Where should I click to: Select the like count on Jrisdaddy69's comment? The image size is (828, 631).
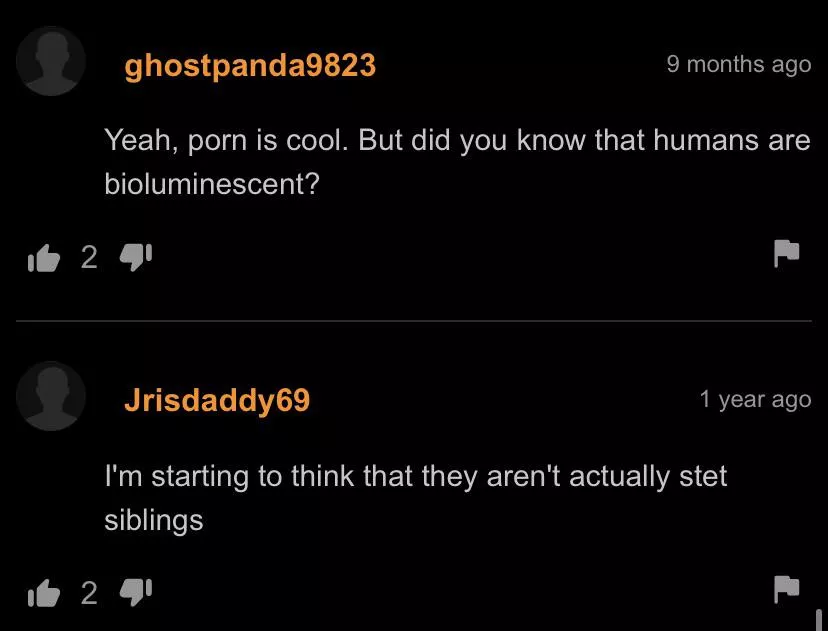point(89,593)
